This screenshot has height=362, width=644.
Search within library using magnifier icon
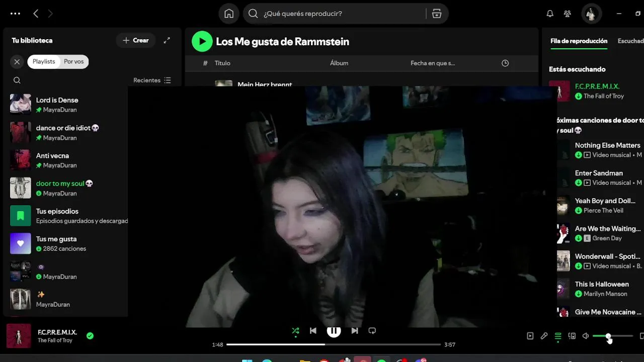pos(17,80)
